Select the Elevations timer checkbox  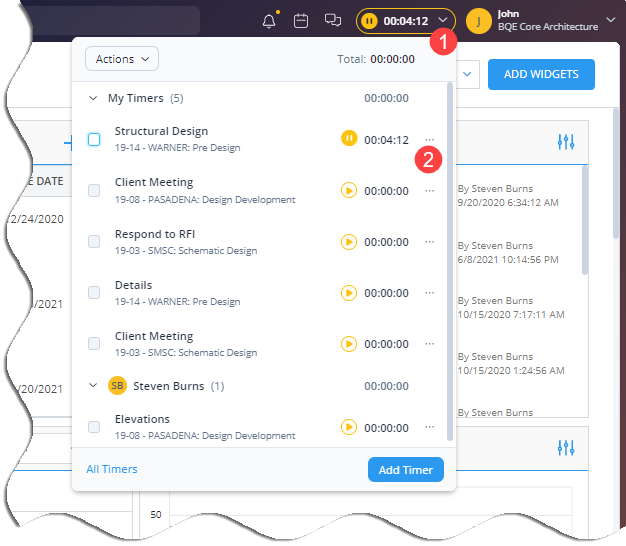coord(94,427)
